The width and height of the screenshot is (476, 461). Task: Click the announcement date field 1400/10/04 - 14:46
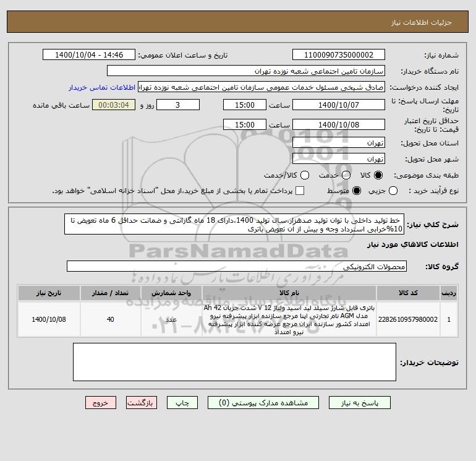[x=89, y=54]
